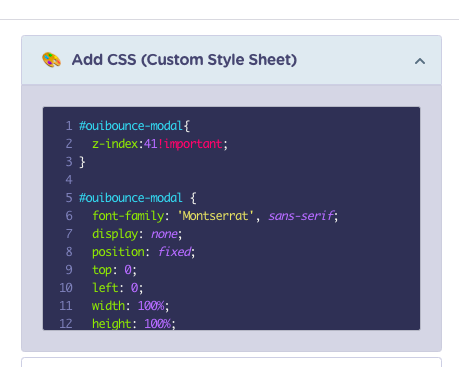
Task: Click line number 10 in gutter
Action: click(x=66, y=288)
